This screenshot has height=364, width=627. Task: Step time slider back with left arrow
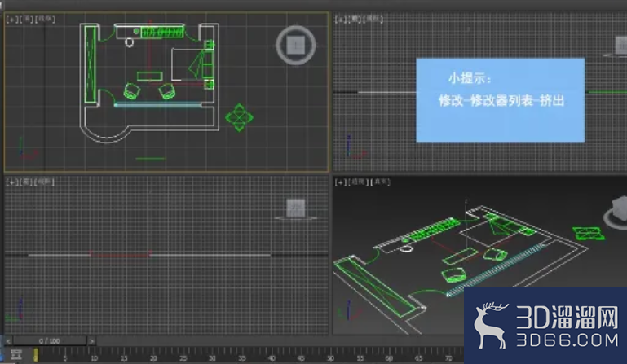[8, 341]
